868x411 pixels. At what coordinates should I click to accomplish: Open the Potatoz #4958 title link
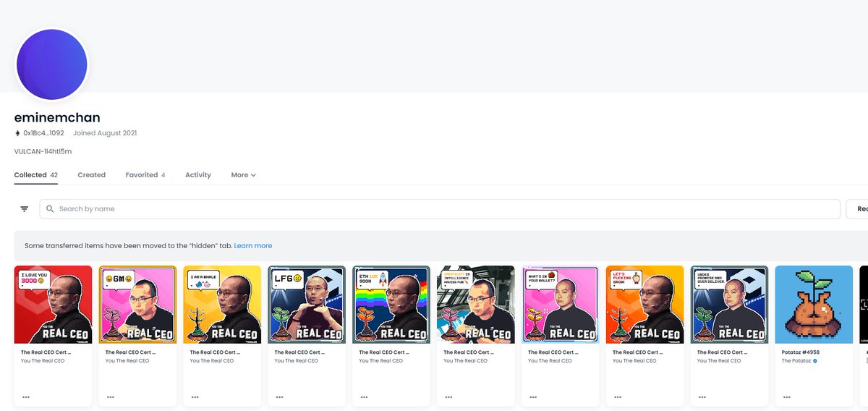tap(801, 352)
